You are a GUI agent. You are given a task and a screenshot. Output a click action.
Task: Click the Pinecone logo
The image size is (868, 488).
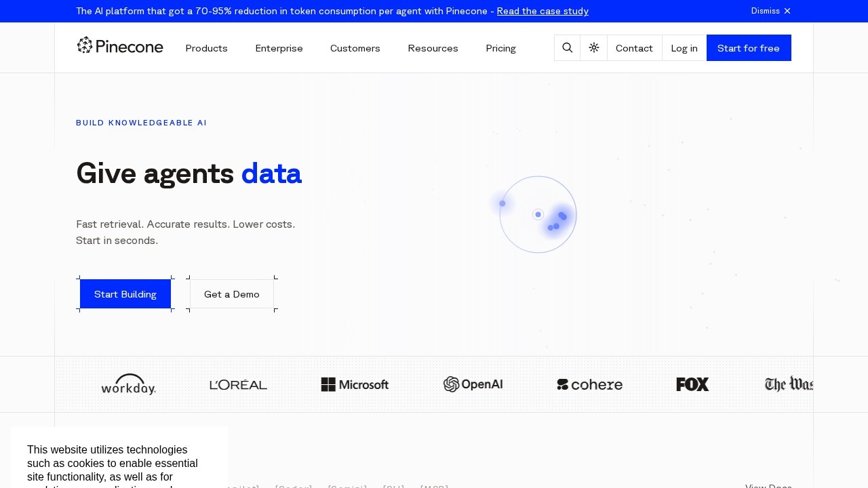(120, 46)
